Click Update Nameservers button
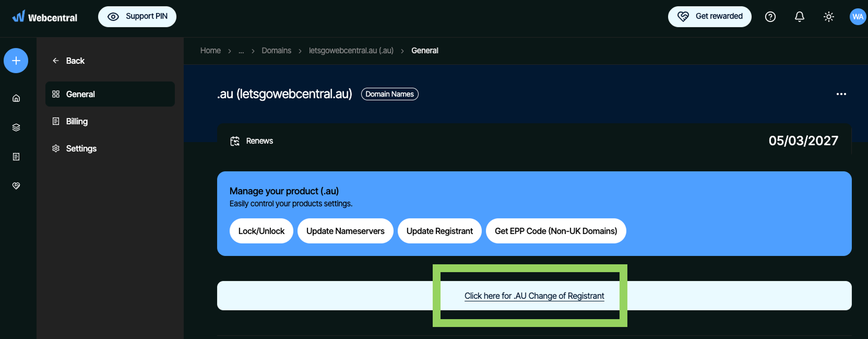 click(x=345, y=231)
